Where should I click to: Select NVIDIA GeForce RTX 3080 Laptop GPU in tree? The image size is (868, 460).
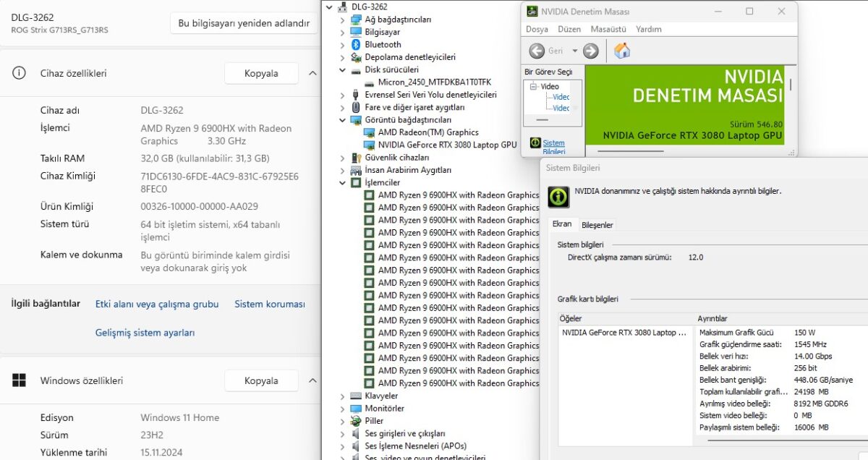[447, 145]
